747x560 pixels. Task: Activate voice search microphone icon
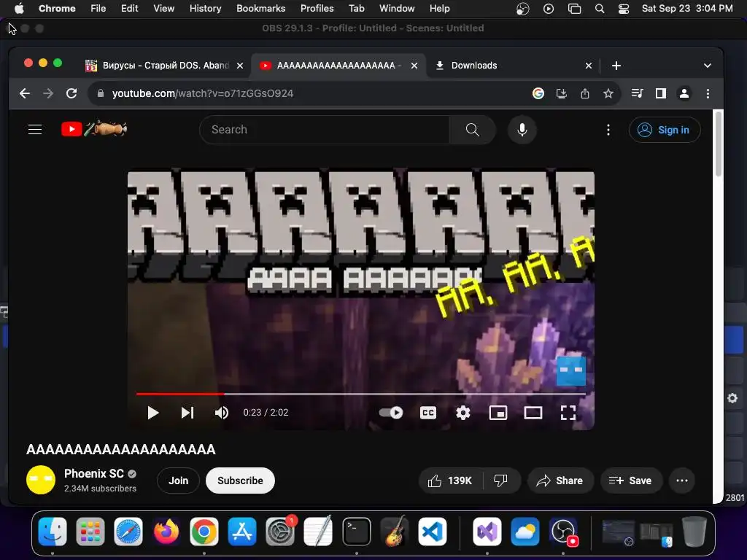(x=522, y=130)
